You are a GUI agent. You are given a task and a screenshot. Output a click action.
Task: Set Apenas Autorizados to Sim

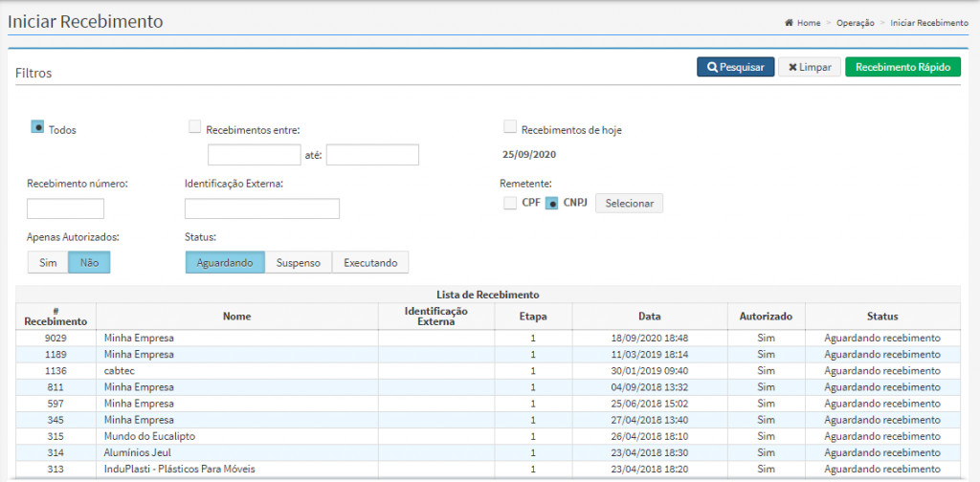pyautogui.click(x=48, y=263)
